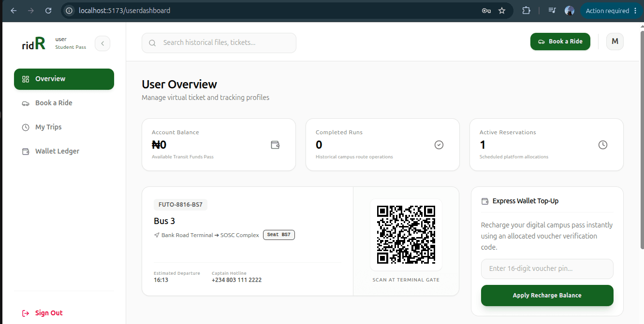Click the Account Balance ₦0 value

pos(159,145)
